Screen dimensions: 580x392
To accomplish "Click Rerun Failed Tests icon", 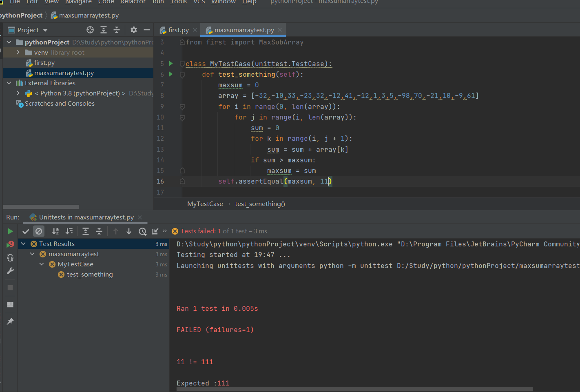I will (10, 244).
